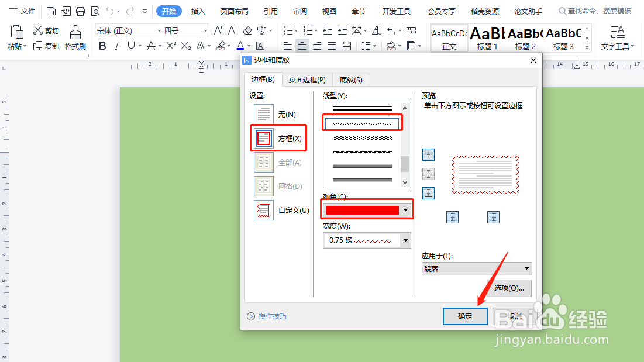644x362 pixels.
Task: Click the Clear Formatting eraser icon
Action: tap(247, 30)
